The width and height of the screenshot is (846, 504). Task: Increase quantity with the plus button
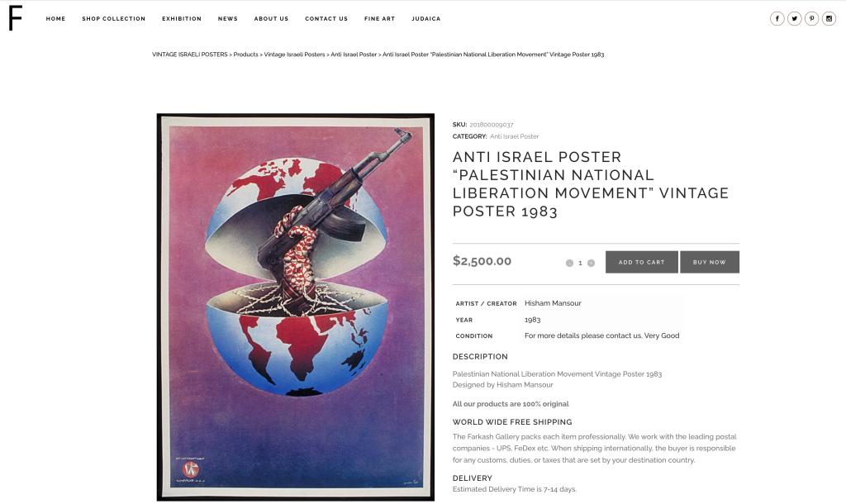coord(591,263)
